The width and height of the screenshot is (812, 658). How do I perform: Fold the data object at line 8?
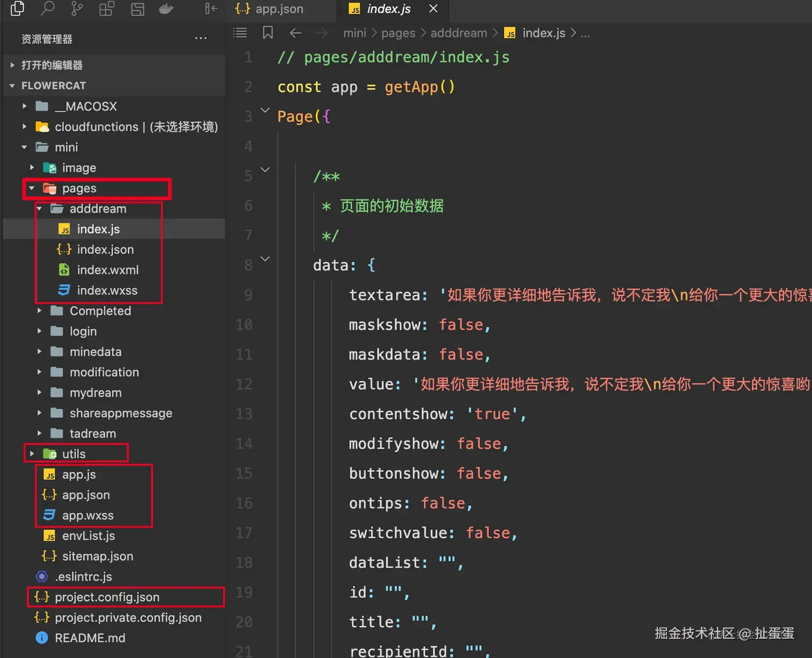click(265, 259)
